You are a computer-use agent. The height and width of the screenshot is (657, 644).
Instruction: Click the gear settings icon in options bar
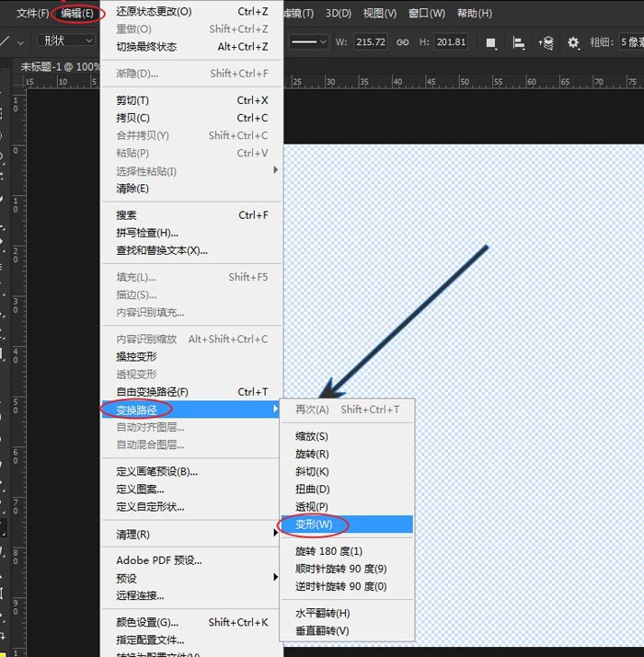coord(574,42)
